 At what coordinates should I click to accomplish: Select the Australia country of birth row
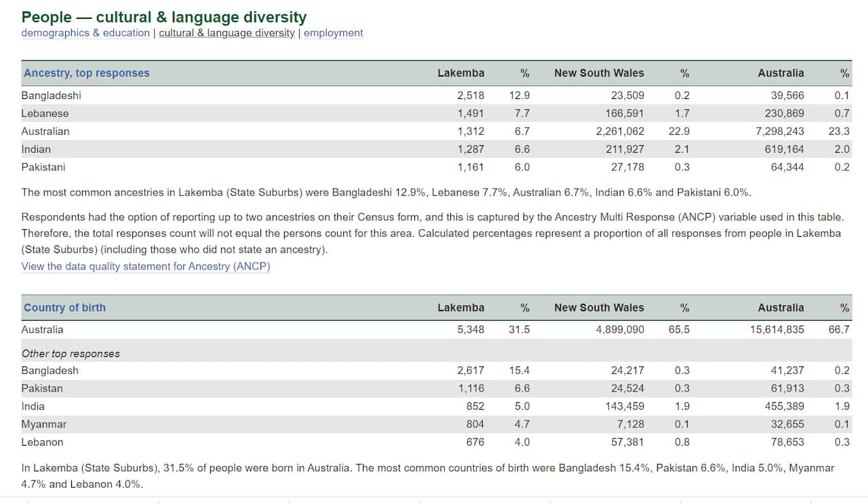point(41,329)
